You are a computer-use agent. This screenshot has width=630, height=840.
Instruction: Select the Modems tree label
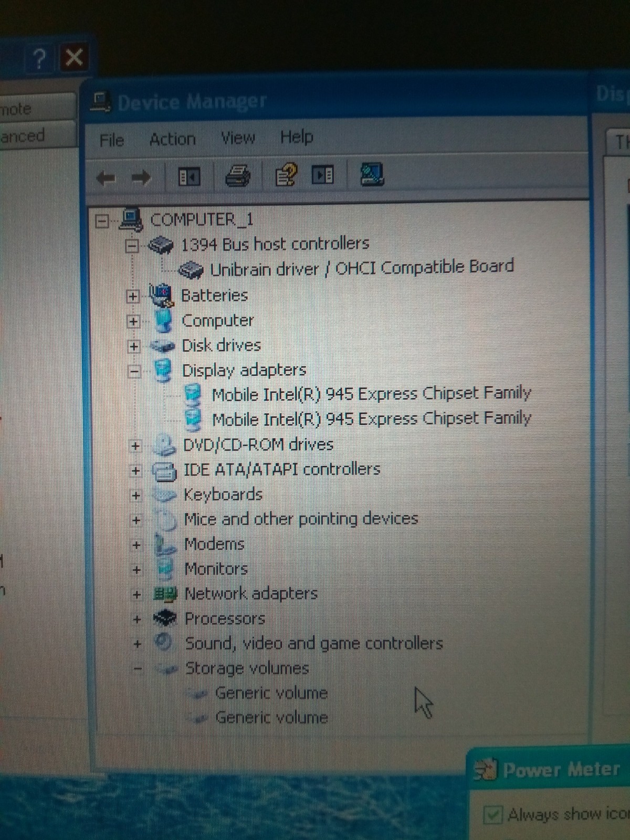click(214, 544)
